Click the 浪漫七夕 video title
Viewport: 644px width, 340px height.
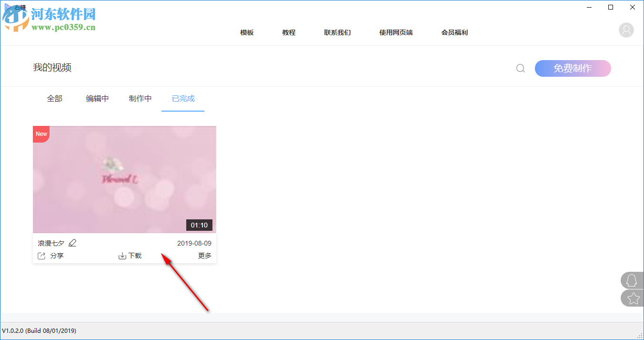[51, 243]
